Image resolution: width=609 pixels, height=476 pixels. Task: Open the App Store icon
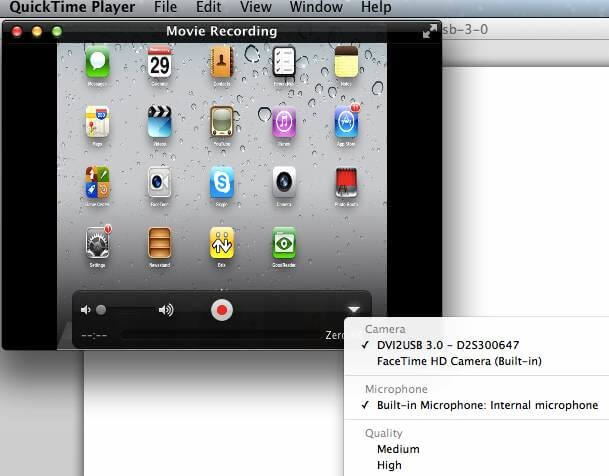click(x=346, y=122)
